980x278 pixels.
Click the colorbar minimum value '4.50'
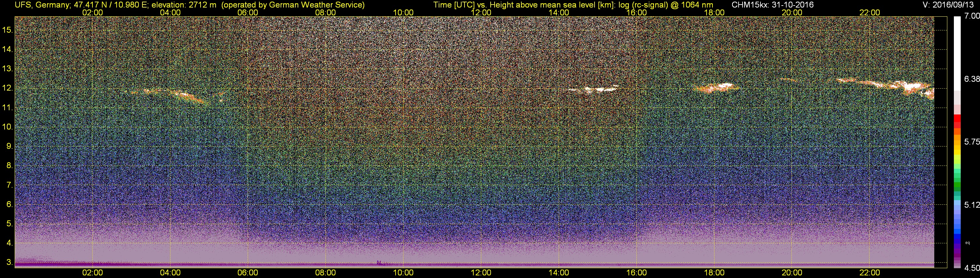pyautogui.click(x=972, y=268)
